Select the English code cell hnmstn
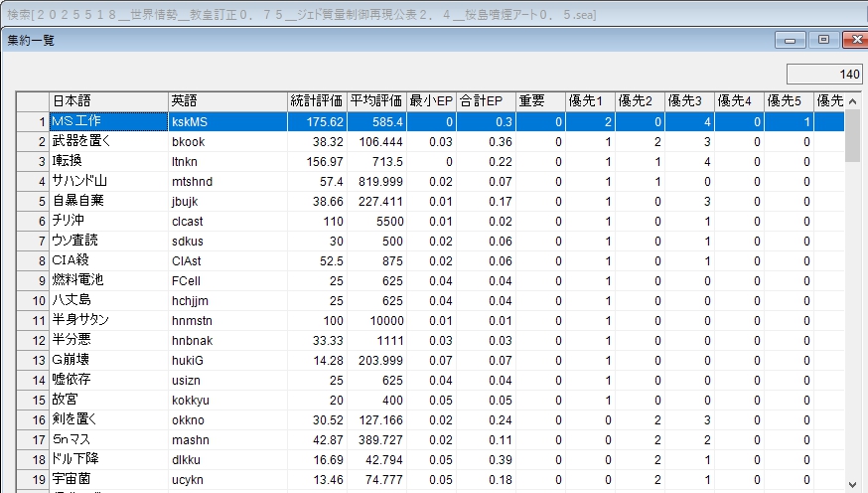This screenshot has width=868, height=493. click(227, 320)
